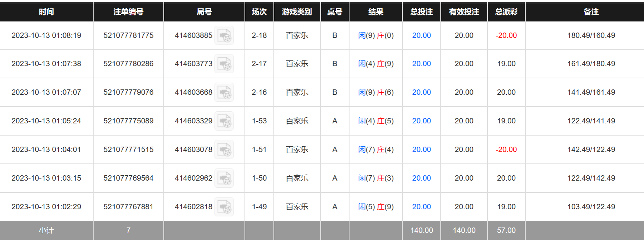This screenshot has width=644, height=240.
Task: Click the 备注 column header
Action: click(x=591, y=12)
